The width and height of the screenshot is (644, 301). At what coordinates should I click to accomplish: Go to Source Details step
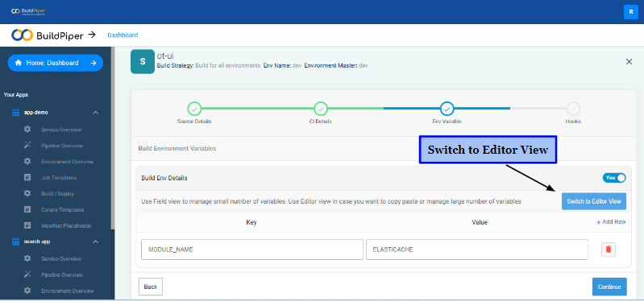(x=194, y=109)
